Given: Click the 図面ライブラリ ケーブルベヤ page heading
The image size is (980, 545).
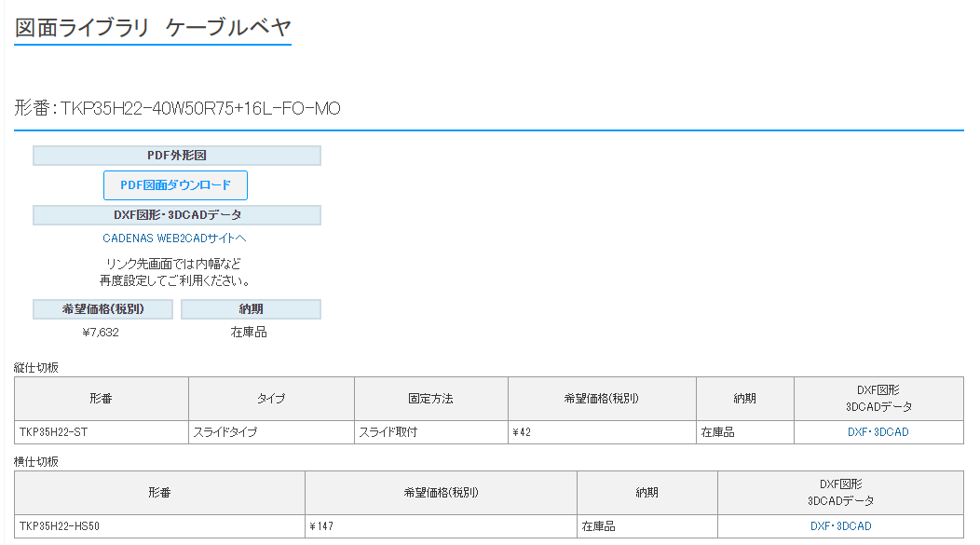Looking at the screenshot, I should 154,28.
